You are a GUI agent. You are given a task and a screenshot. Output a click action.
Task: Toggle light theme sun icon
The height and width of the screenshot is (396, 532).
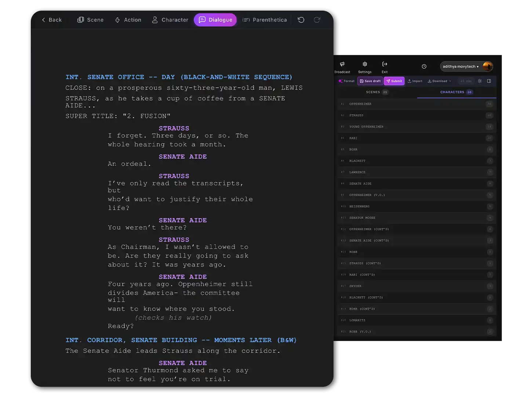(480, 81)
